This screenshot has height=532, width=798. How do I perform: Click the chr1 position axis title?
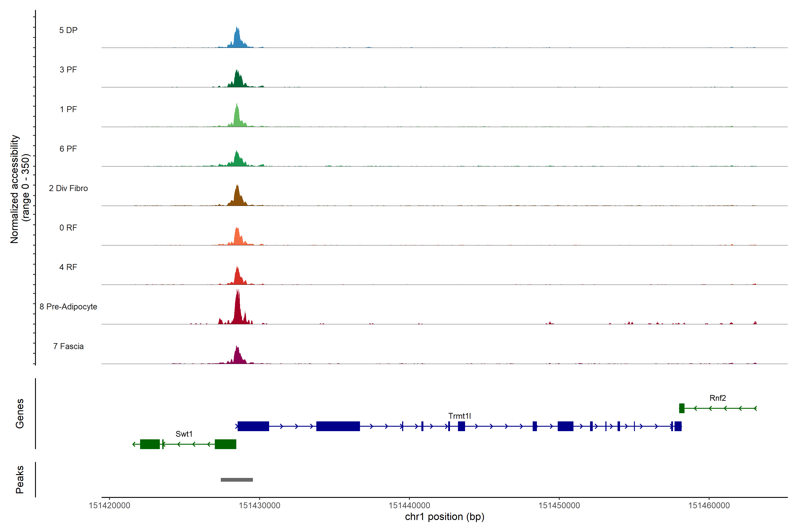click(x=444, y=517)
